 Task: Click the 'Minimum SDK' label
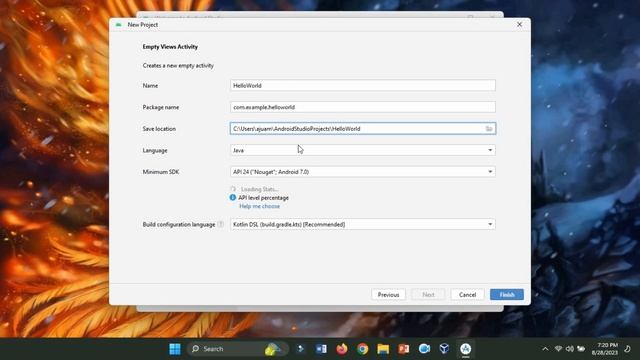(x=161, y=172)
